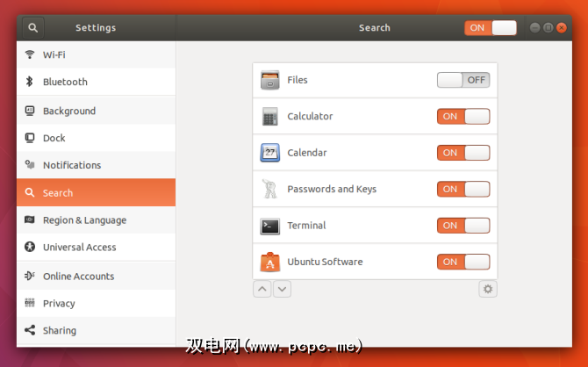The height and width of the screenshot is (367, 588).
Task: Toggle the main Search switch in header
Action: point(491,28)
